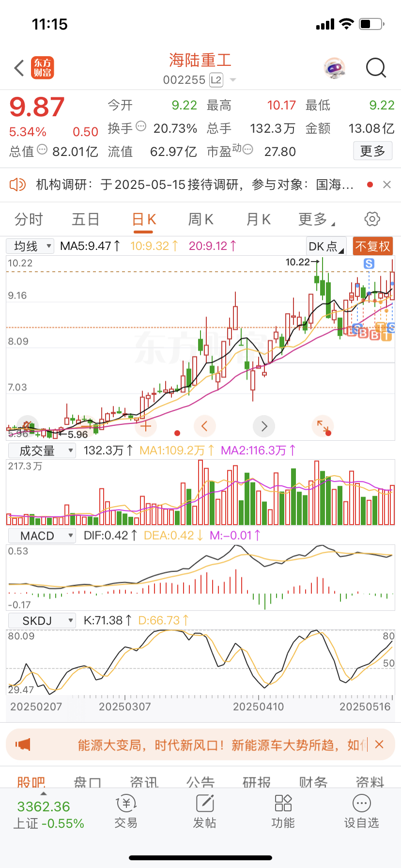
Task: Tap the speaker announcement icon
Action: [x=18, y=185]
